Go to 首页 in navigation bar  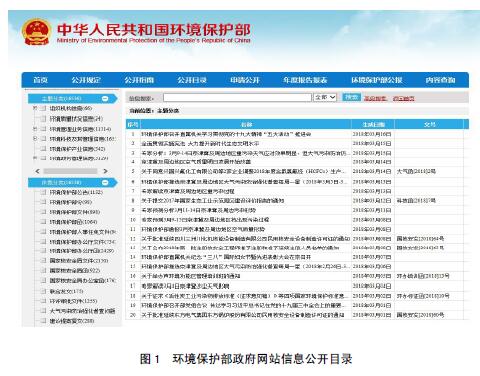(x=40, y=80)
